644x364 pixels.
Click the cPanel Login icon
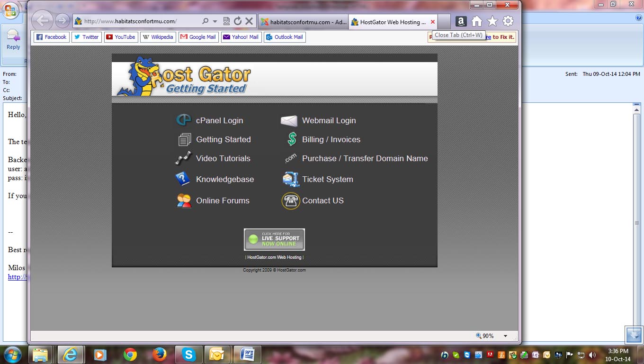pos(183,120)
